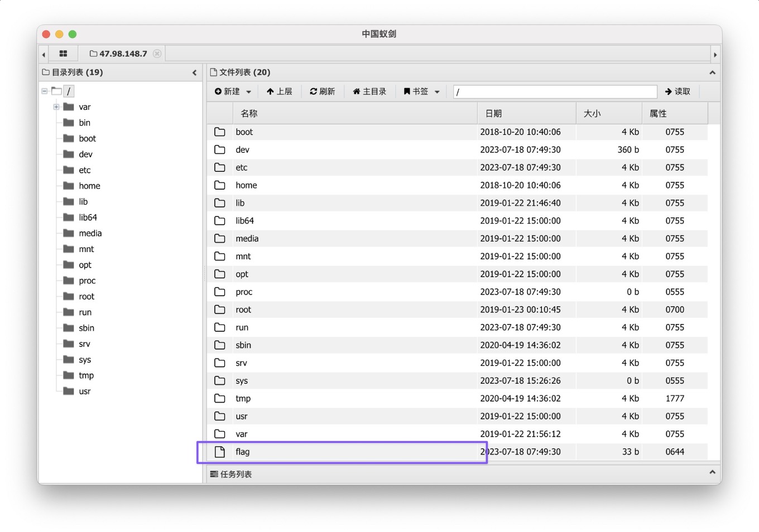Select the sys row name in file list
Image resolution: width=759 pixels, height=532 pixels.
[242, 381]
